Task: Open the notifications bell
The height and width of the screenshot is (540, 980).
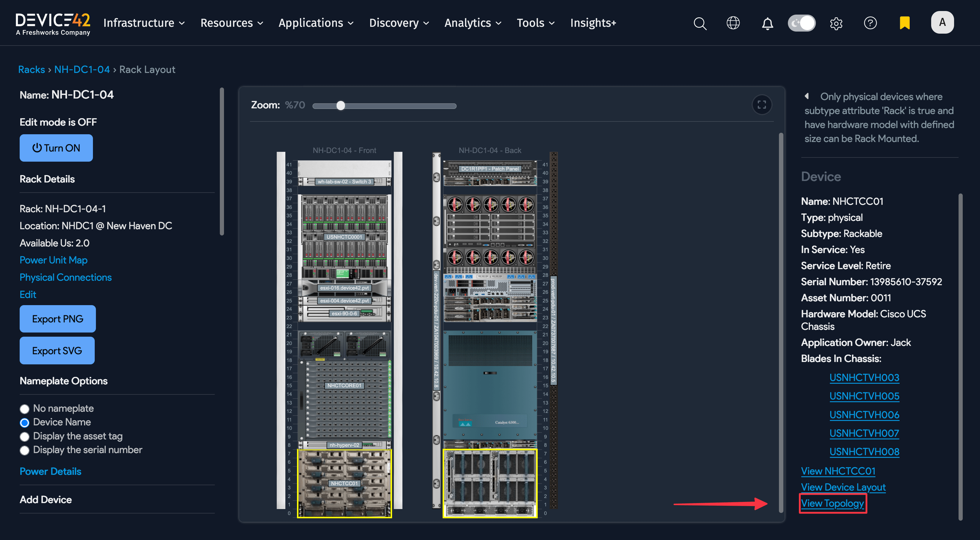Action: click(x=767, y=23)
